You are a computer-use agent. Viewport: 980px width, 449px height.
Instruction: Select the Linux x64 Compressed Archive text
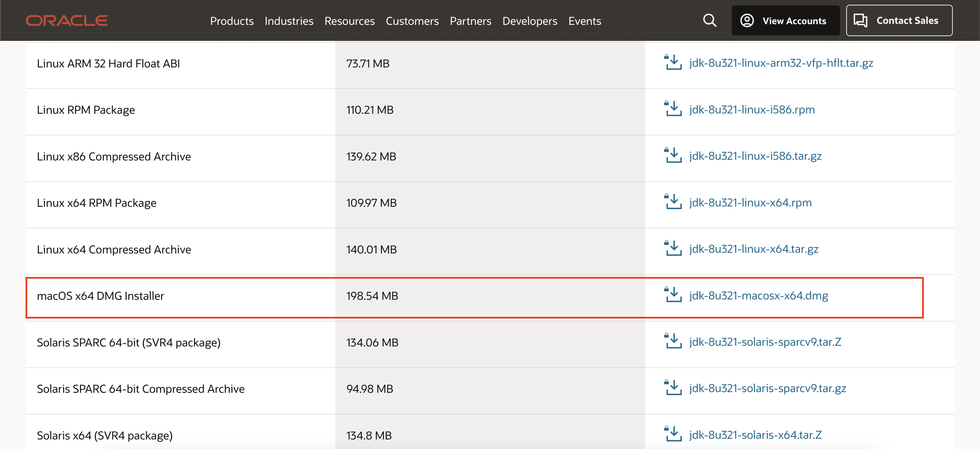[114, 249]
